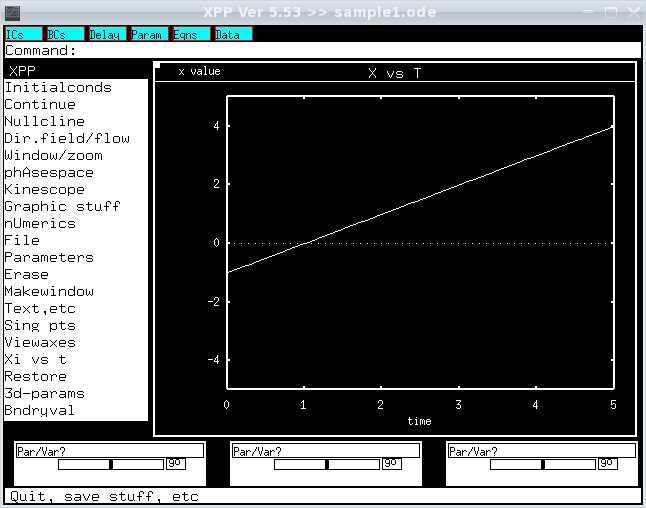646x508 pixels.
Task: Click the middle slider bar
Action: tap(327, 464)
